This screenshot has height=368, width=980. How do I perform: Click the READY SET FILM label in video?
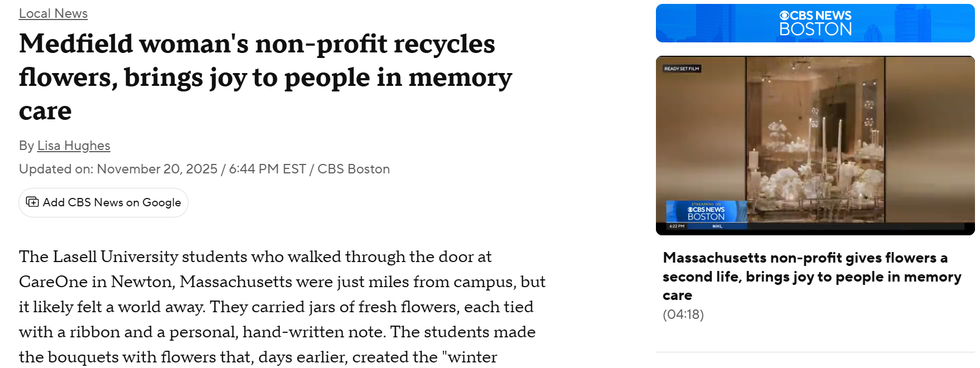[x=682, y=69]
